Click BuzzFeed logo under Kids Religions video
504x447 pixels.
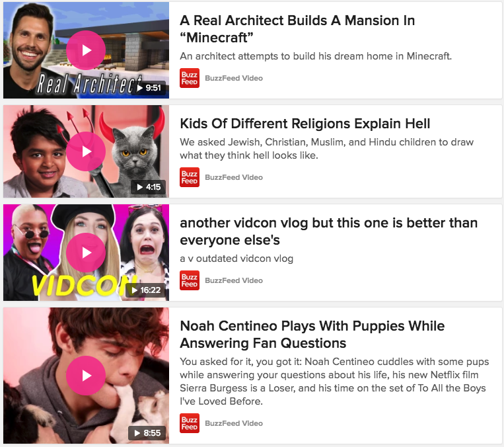tap(190, 177)
